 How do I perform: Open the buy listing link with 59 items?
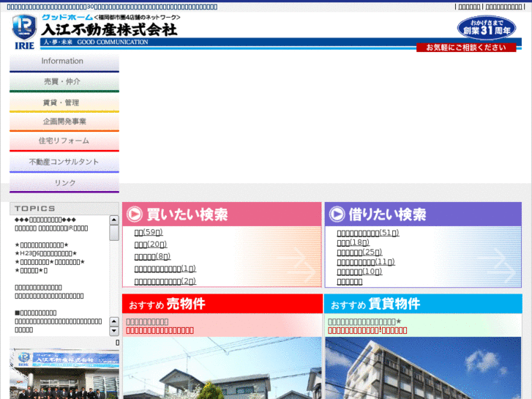149,233
